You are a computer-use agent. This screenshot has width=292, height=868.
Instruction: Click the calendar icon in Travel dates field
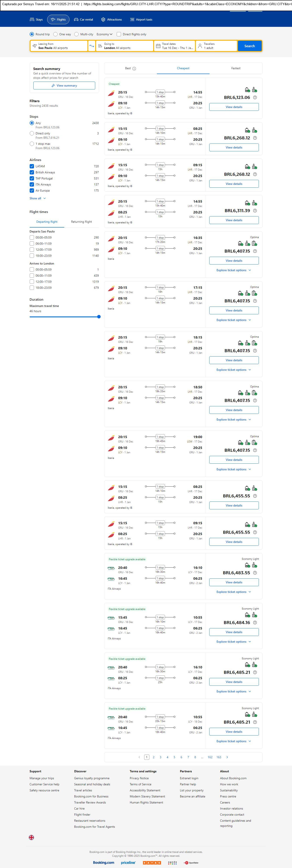[x=158, y=46]
